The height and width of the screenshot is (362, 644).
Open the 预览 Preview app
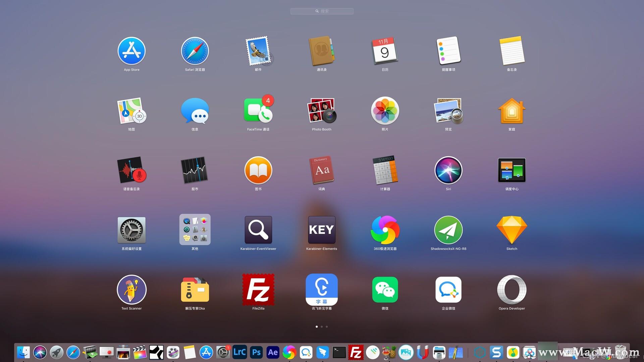coord(448,111)
